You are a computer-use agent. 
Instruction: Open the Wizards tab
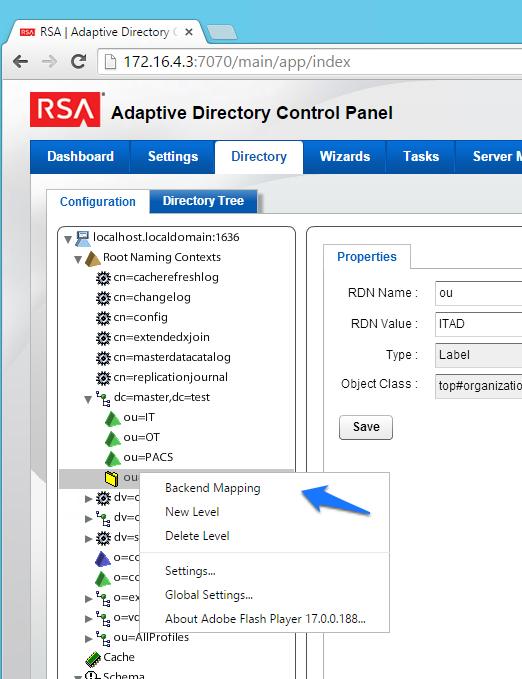pos(345,157)
